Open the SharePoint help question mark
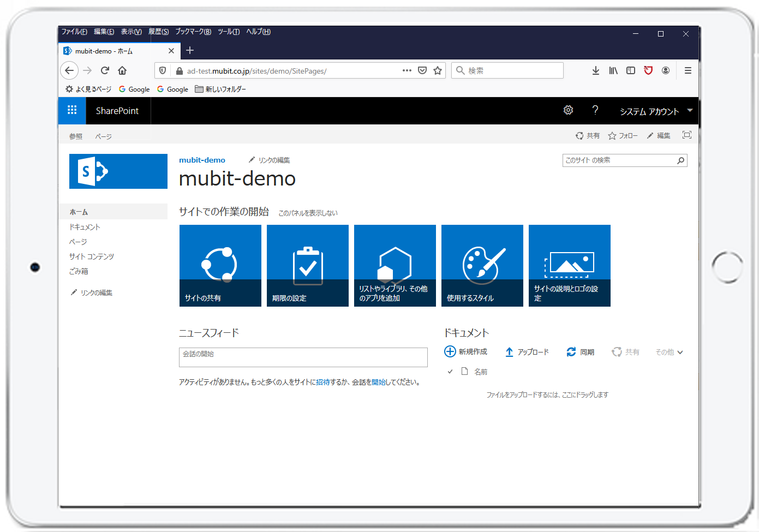 (x=595, y=110)
